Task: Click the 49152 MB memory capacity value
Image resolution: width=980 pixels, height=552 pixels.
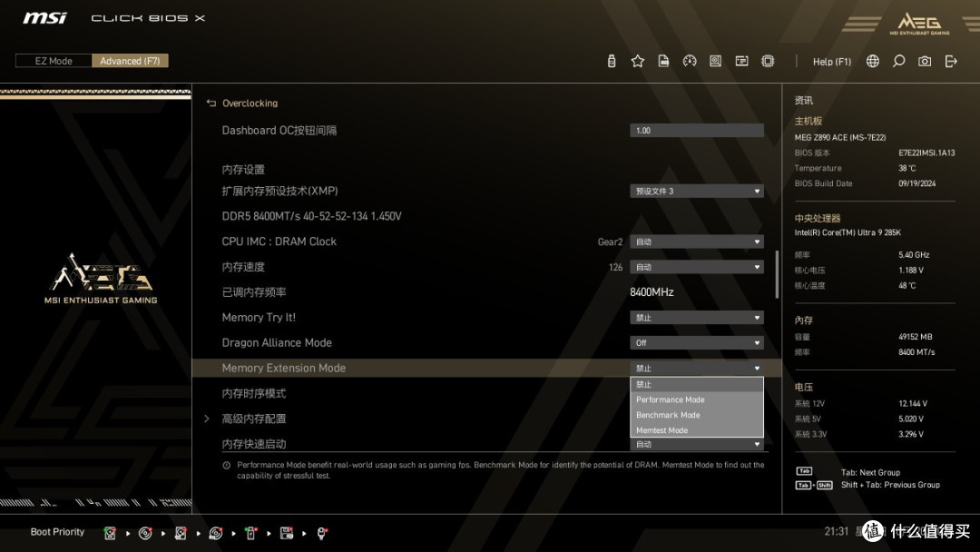Action: tap(915, 337)
